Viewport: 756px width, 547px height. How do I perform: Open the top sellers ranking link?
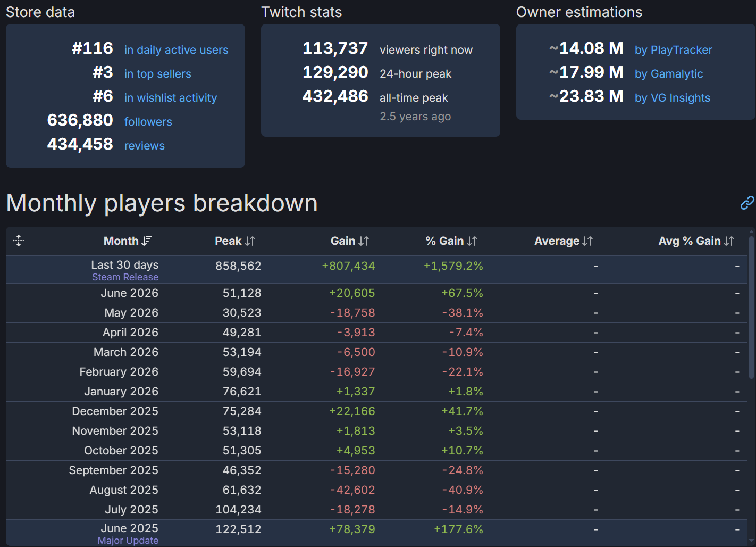(x=158, y=74)
